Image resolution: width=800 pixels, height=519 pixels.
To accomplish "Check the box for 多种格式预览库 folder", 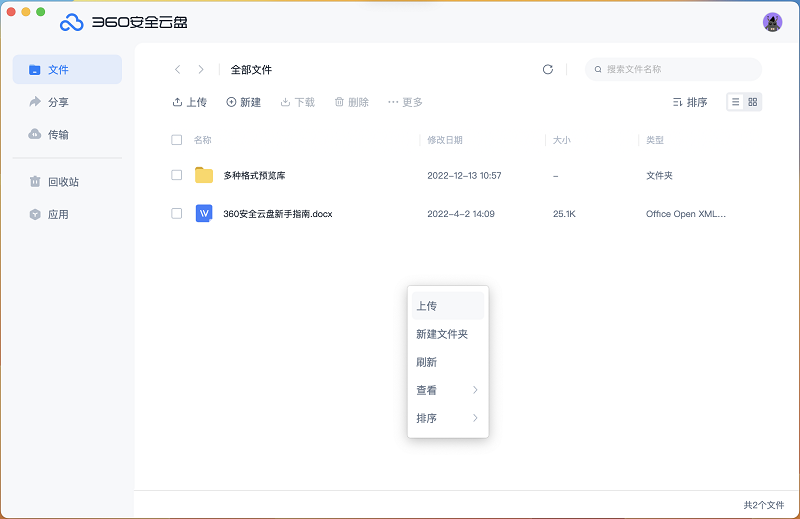I will point(177,175).
